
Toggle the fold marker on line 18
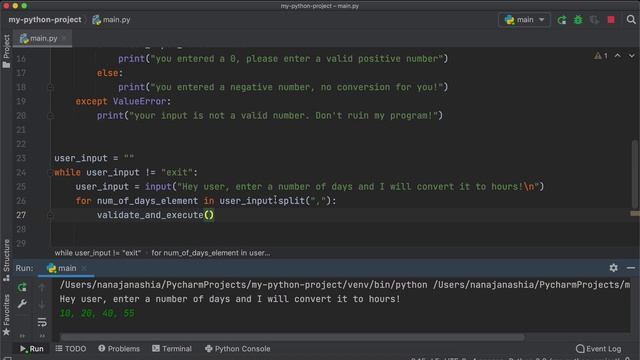51,87
